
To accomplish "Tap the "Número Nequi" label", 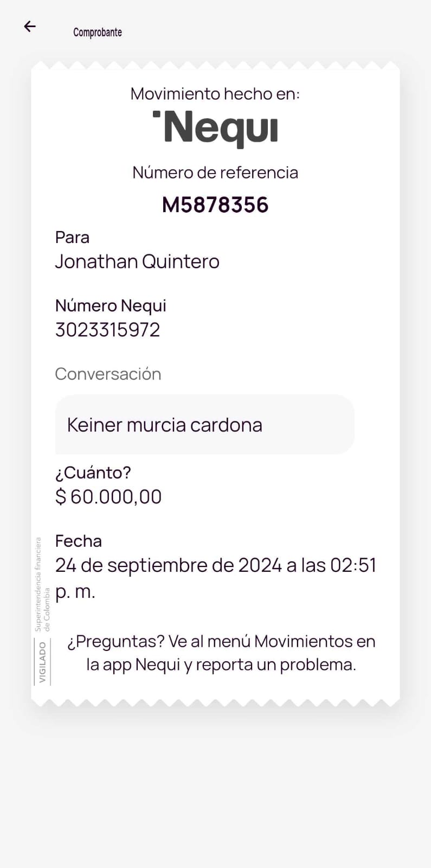I will 111,306.
